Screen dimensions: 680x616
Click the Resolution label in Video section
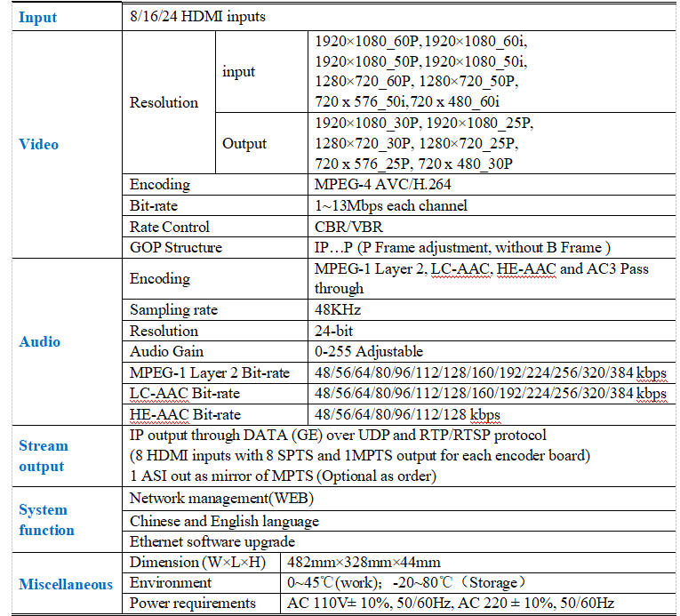click(164, 102)
